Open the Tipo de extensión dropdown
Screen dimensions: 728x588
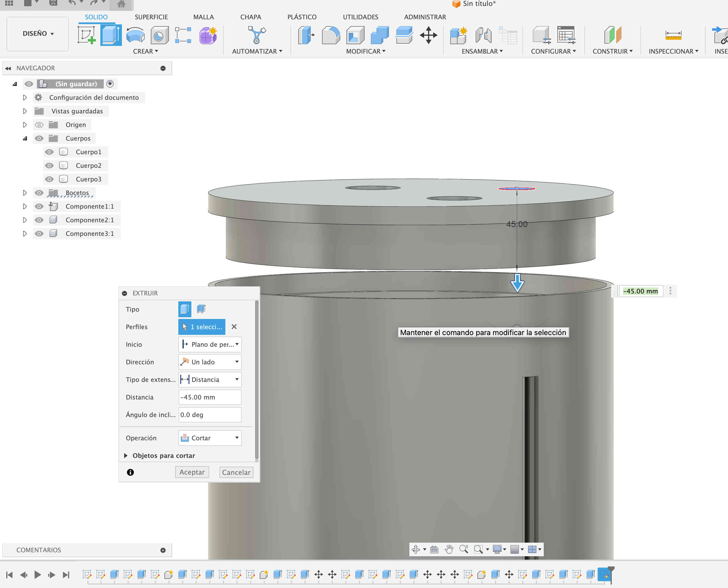pyautogui.click(x=209, y=379)
